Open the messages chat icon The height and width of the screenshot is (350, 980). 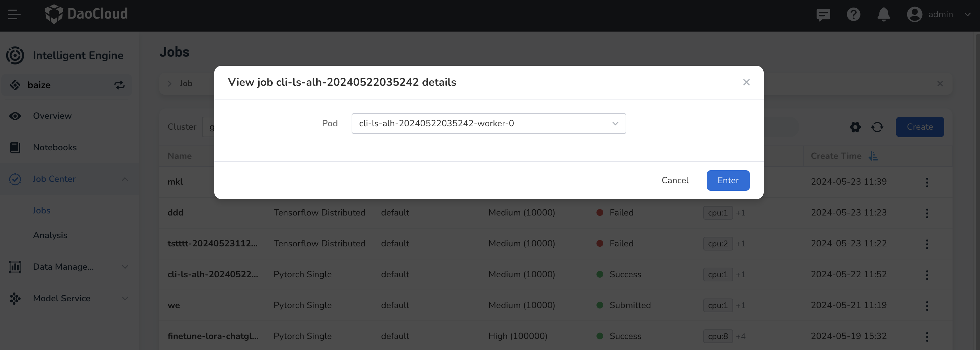pyautogui.click(x=823, y=14)
